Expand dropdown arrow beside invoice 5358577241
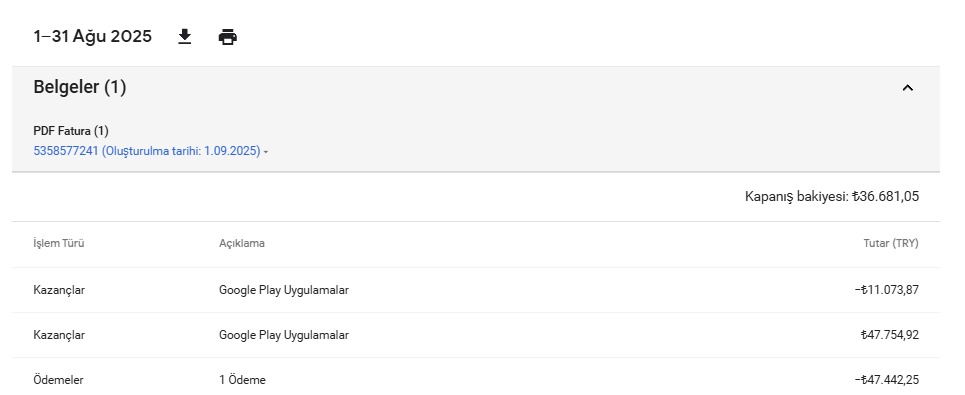Image resolution: width=965 pixels, height=395 pixels. 266,152
